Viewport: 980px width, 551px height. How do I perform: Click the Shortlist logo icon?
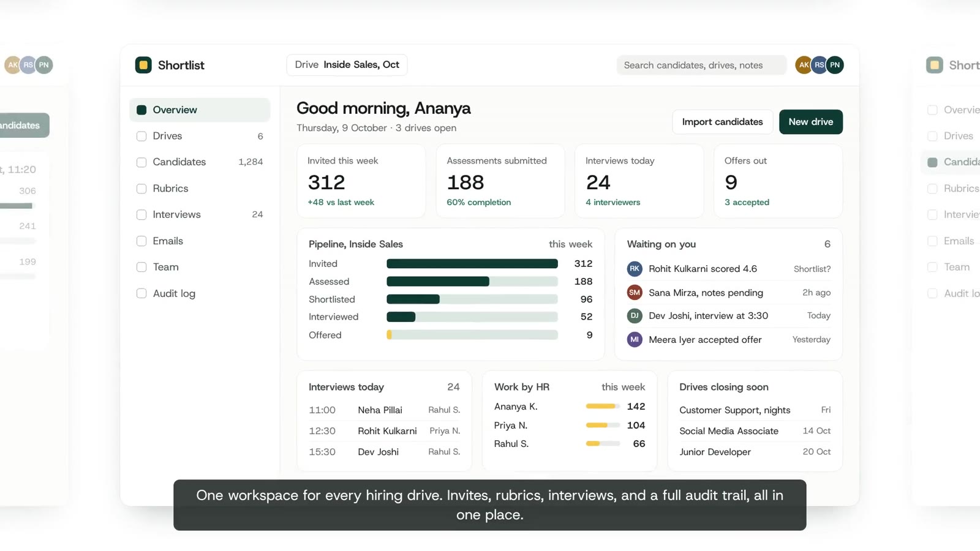pyautogui.click(x=143, y=65)
